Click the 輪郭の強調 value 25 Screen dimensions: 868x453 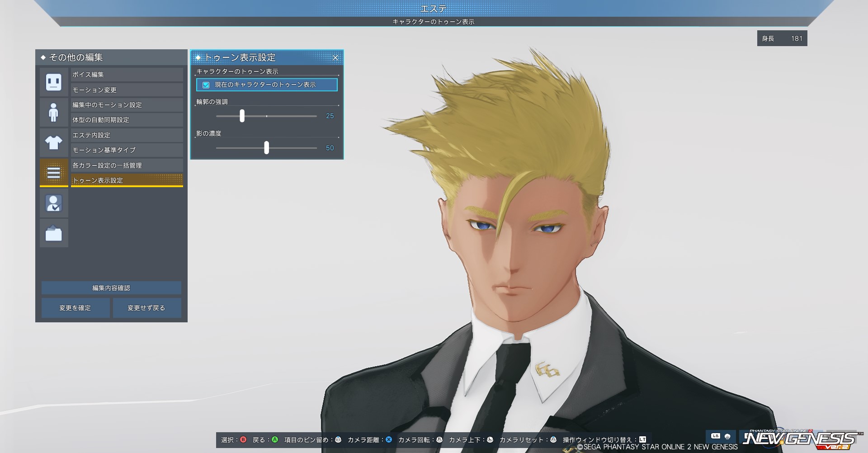[x=330, y=116]
